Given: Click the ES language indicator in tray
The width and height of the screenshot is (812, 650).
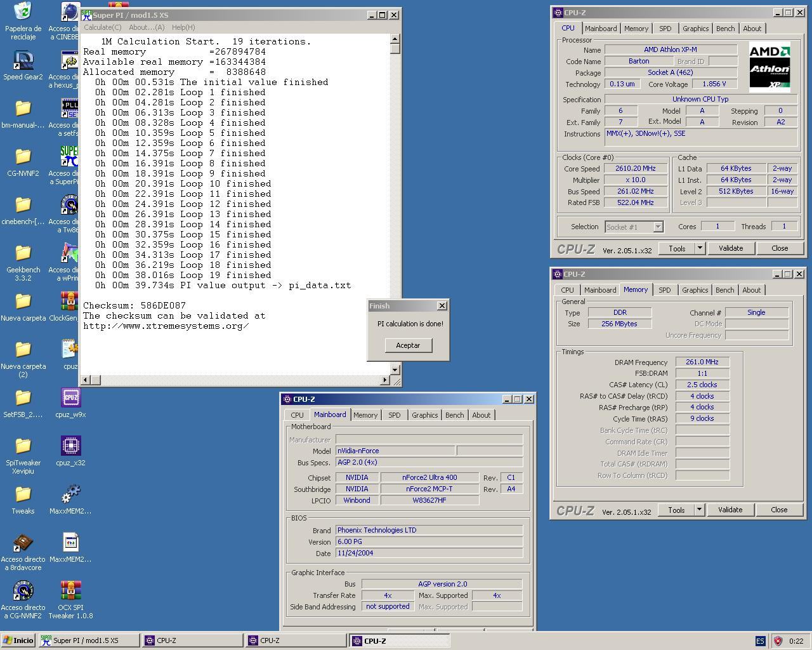Looking at the screenshot, I should (760, 641).
